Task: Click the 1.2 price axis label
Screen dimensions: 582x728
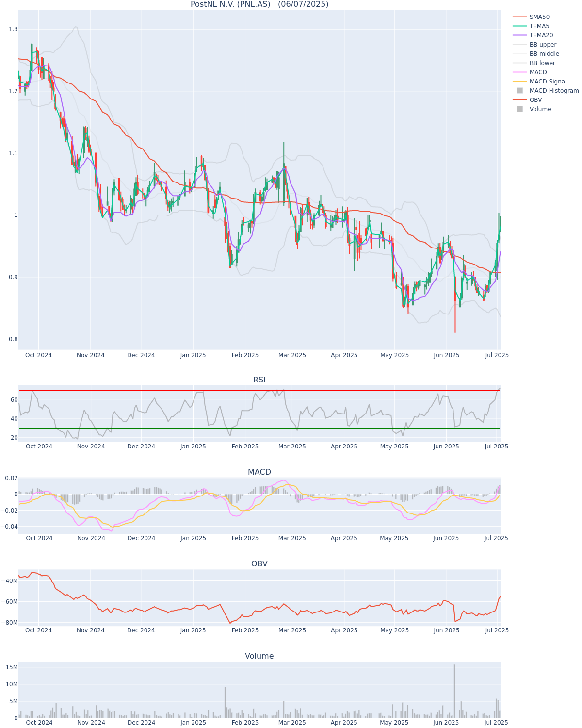Action: pos(13,91)
